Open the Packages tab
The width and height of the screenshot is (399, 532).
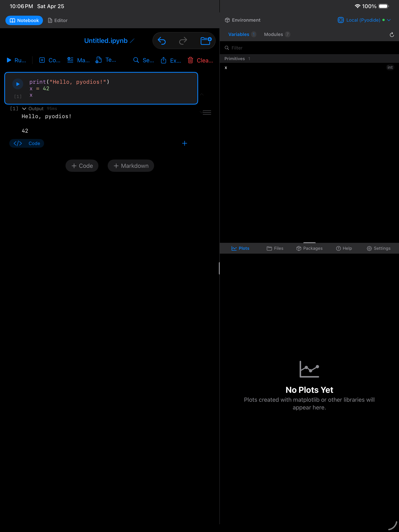tap(309, 248)
